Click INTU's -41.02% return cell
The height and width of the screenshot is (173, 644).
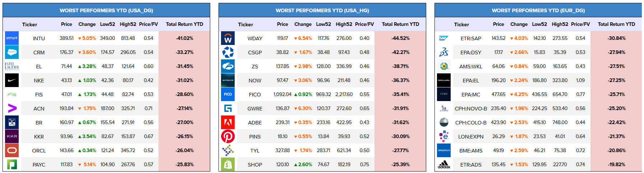184,38
